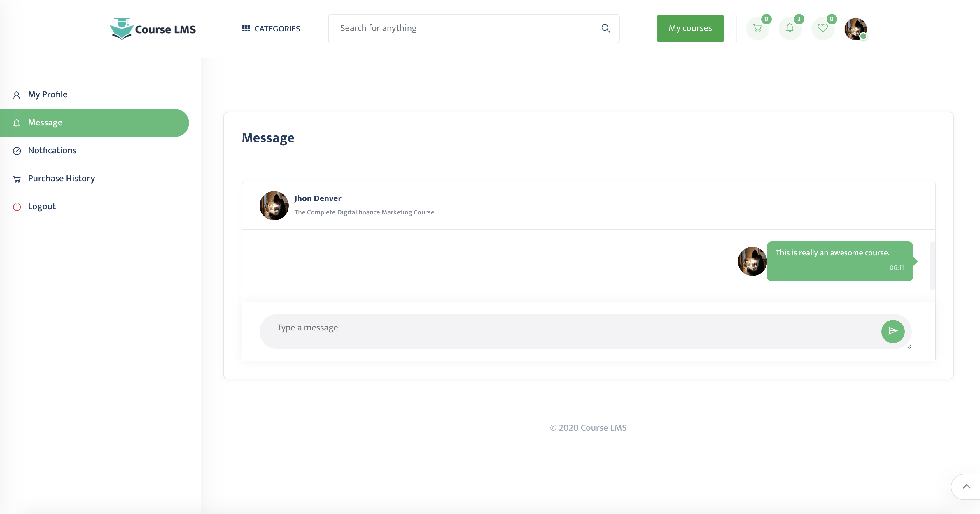Click the shopping cart icon in header
980x514 pixels.
[757, 29]
